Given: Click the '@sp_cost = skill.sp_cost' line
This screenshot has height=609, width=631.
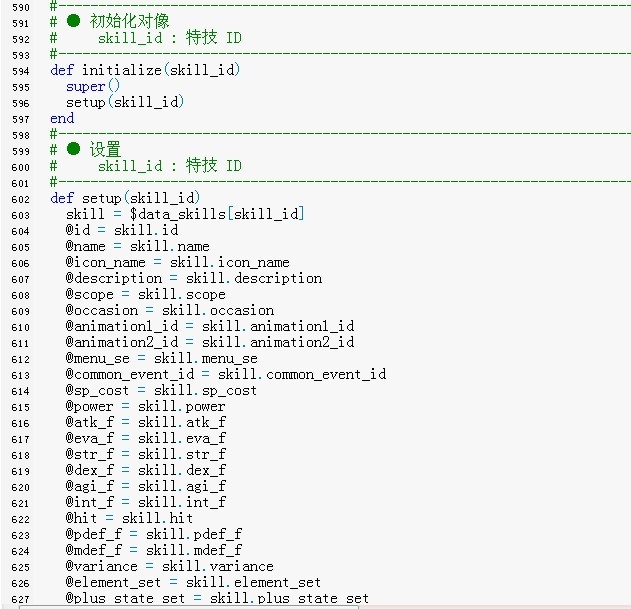Looking at the screenshot, I should (x=161, y=390).
